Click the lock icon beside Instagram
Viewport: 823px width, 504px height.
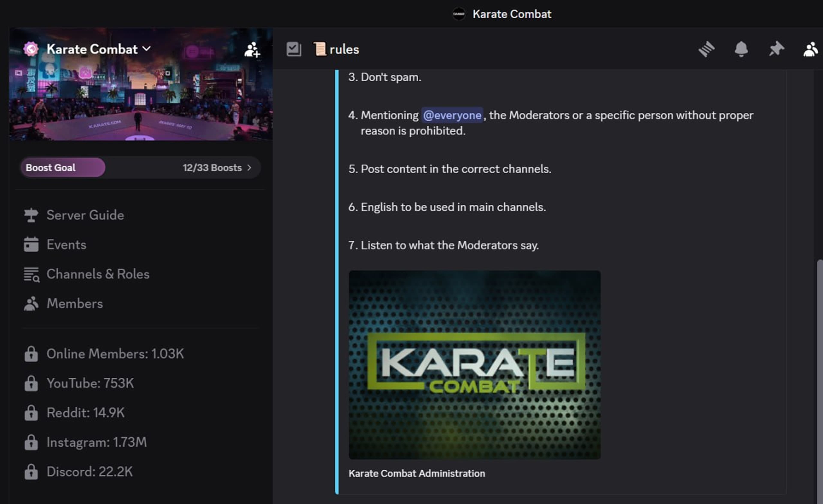click(x=31, y=442)
